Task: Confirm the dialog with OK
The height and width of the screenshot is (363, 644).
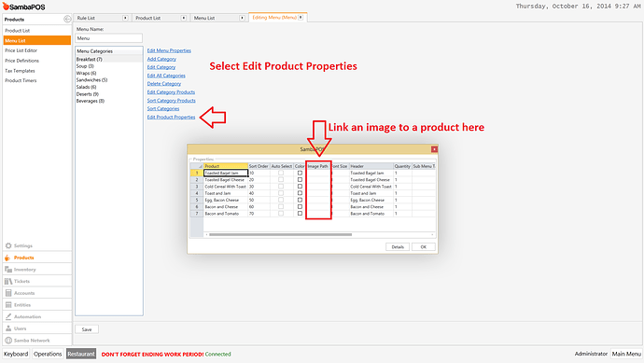Action: coord(423,246)
